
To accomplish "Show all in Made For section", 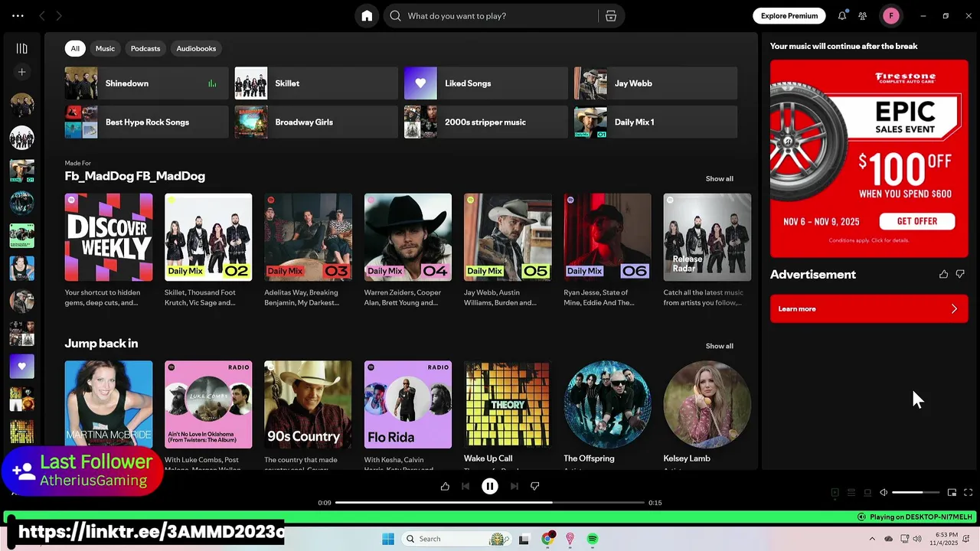I will click(719, 178).
